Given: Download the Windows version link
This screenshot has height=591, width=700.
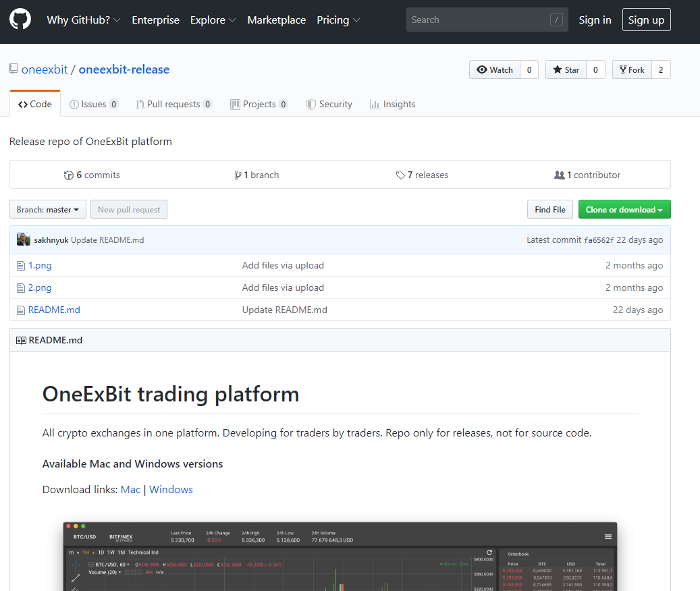Looking at the screenshot, I should [171, 490].
